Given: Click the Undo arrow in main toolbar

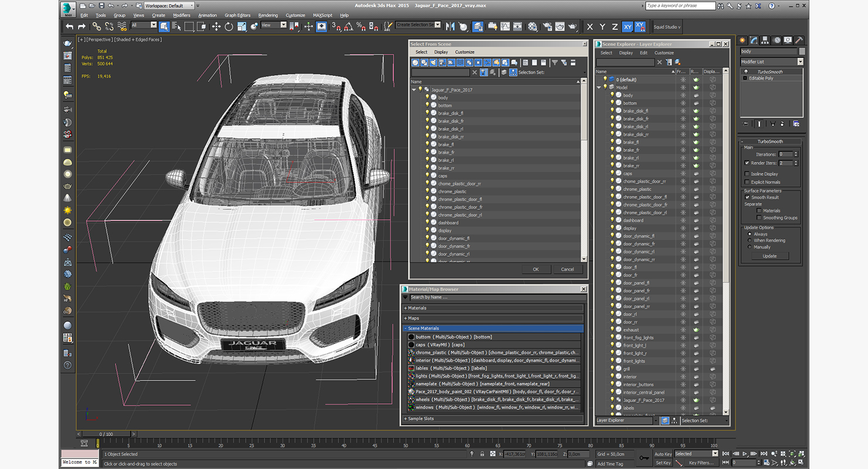Looking at the screenshot, I should point(69,26).
